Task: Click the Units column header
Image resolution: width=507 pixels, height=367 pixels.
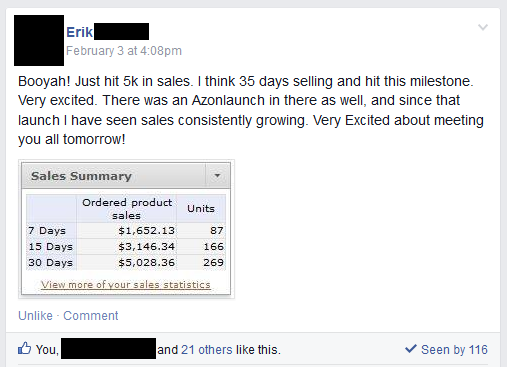Action: tap(201, 209)
